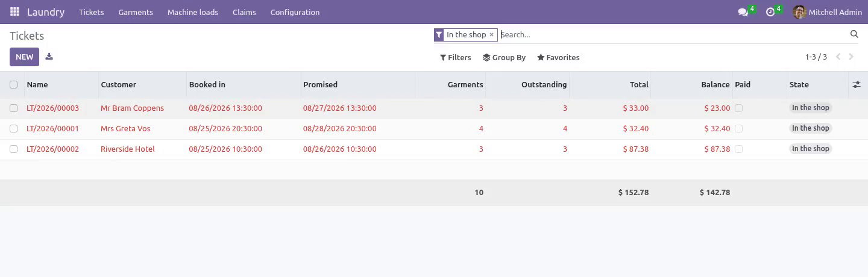This screenshot has height=277, width=868.
Task: Open the Tickets menu
Action: tap(92, 12)
